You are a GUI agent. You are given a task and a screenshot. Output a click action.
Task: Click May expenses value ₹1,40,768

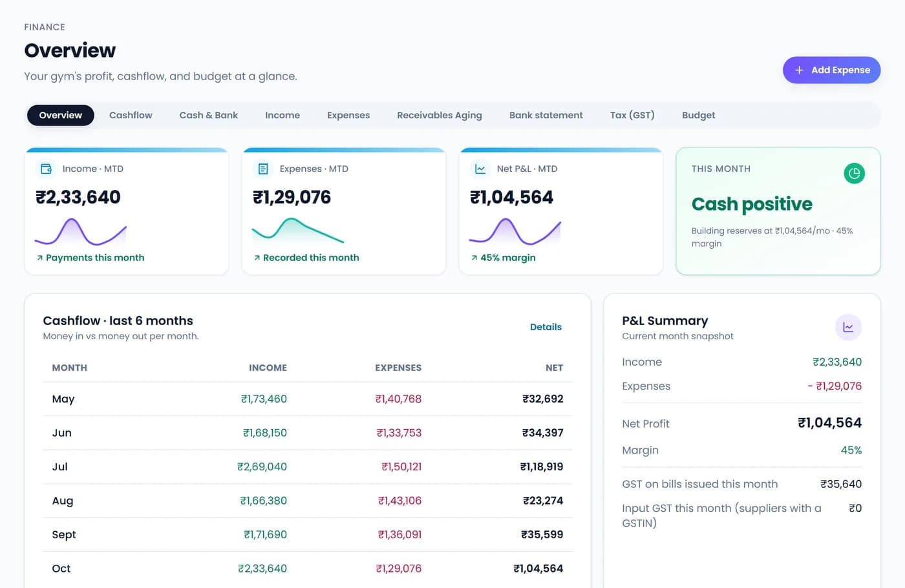click(x=398, y=399)
